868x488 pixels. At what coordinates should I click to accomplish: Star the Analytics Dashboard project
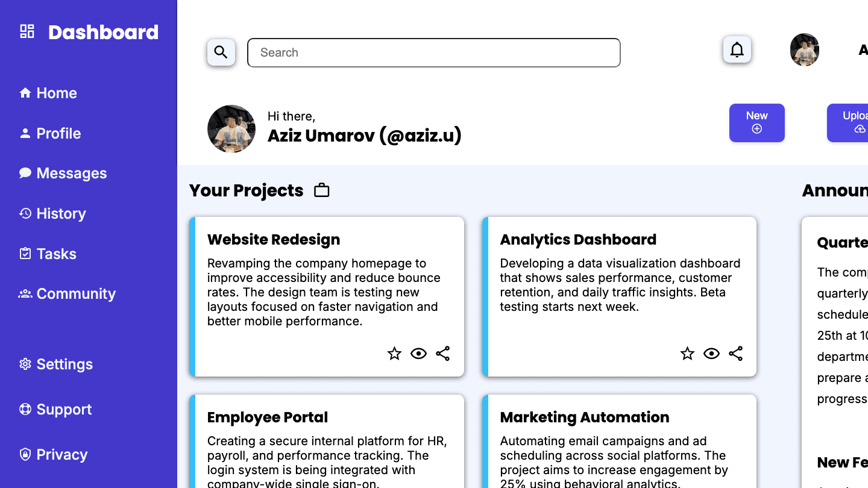687,354
